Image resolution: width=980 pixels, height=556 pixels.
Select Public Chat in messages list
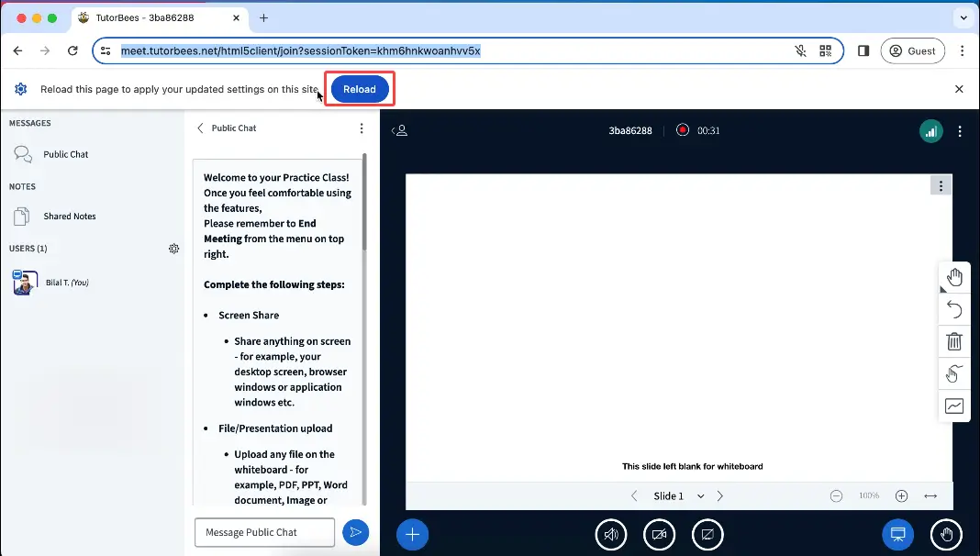point(65,154)
